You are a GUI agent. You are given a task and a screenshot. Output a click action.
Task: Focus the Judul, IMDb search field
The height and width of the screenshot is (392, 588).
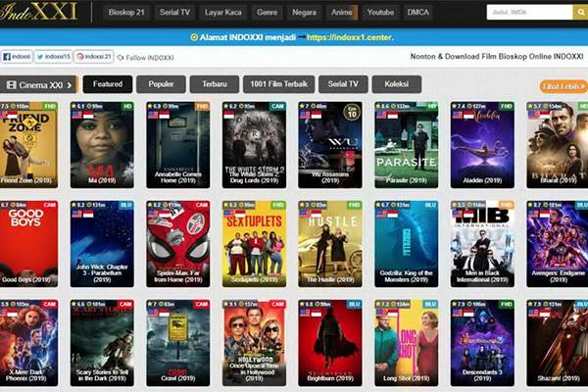tap(529, 13)
